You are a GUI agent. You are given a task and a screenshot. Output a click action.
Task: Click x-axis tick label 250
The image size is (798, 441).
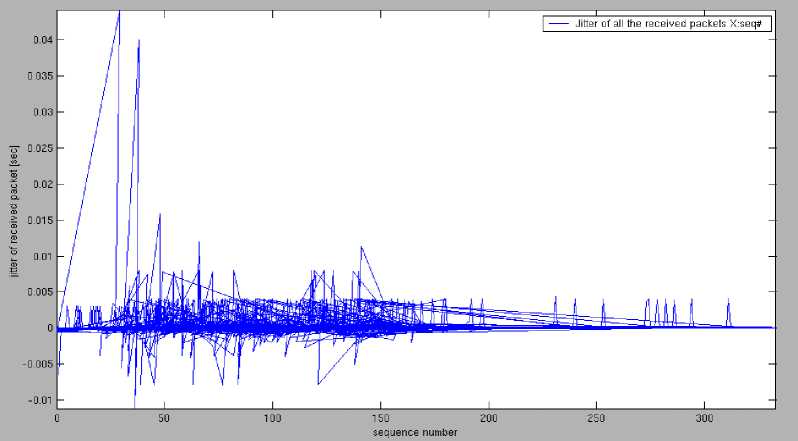click(596, 418)
